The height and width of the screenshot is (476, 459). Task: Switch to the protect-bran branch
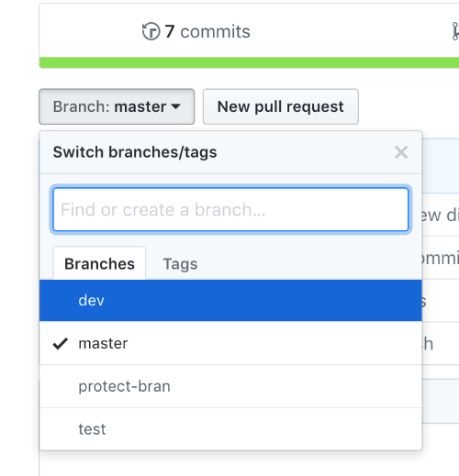(230, 386)
